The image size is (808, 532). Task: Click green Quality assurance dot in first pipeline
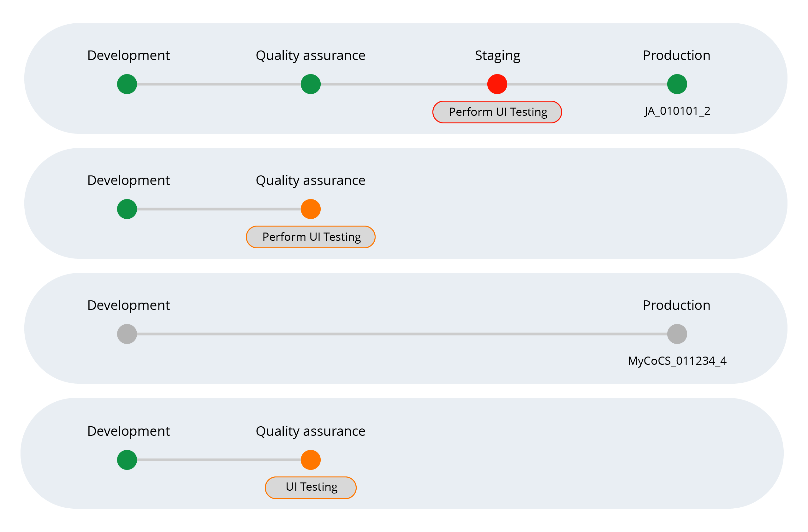click(311, 84)
